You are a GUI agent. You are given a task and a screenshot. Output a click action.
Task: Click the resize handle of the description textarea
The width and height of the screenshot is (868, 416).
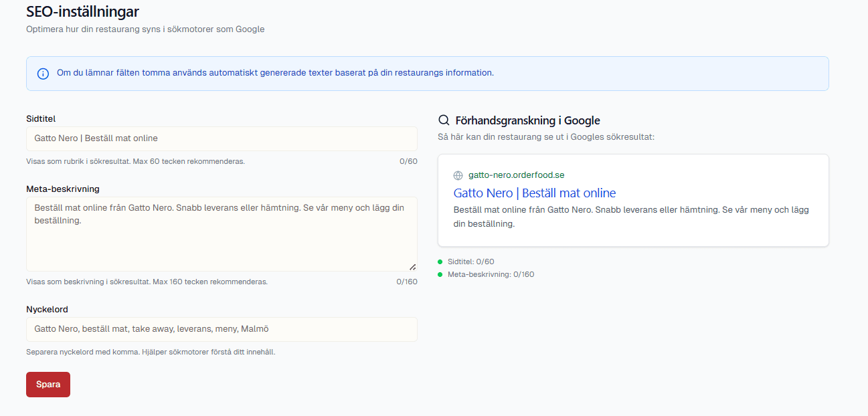point(412,266)
